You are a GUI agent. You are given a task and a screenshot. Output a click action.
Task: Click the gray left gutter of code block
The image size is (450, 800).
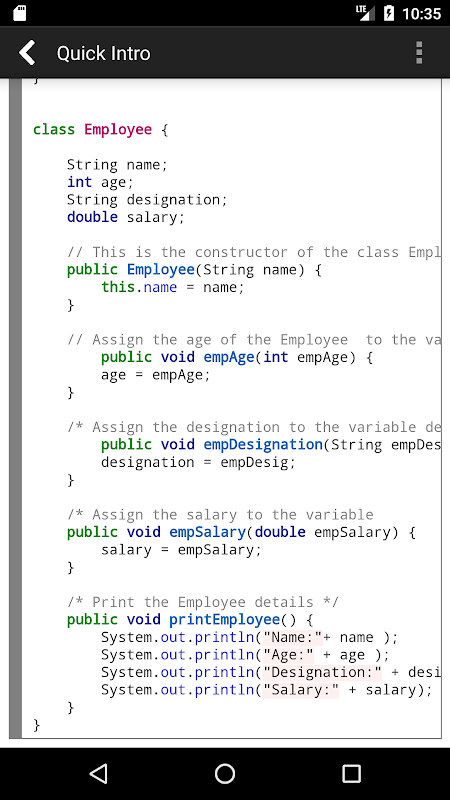[15, 408]
